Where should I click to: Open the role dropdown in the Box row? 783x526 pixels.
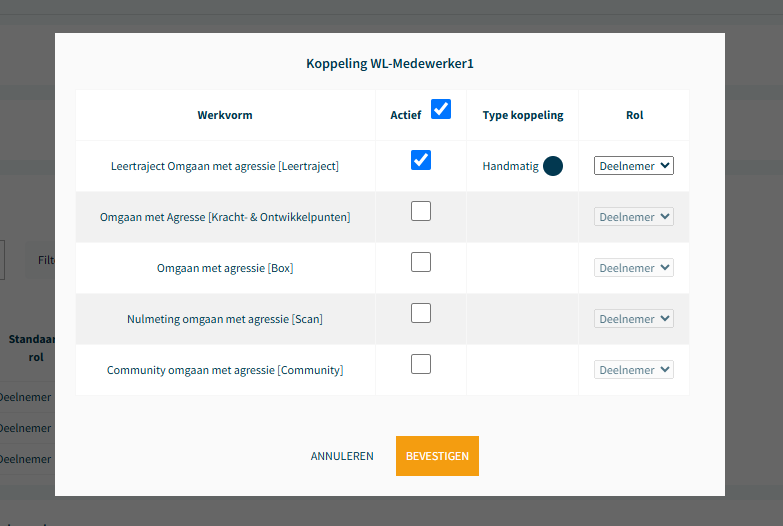coord(634,268)
